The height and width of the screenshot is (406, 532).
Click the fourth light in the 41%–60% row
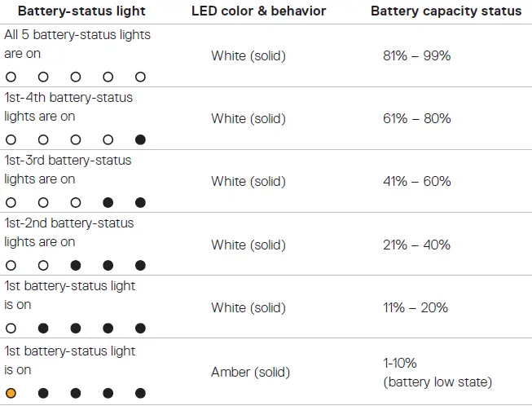click(x=108, y=202)
